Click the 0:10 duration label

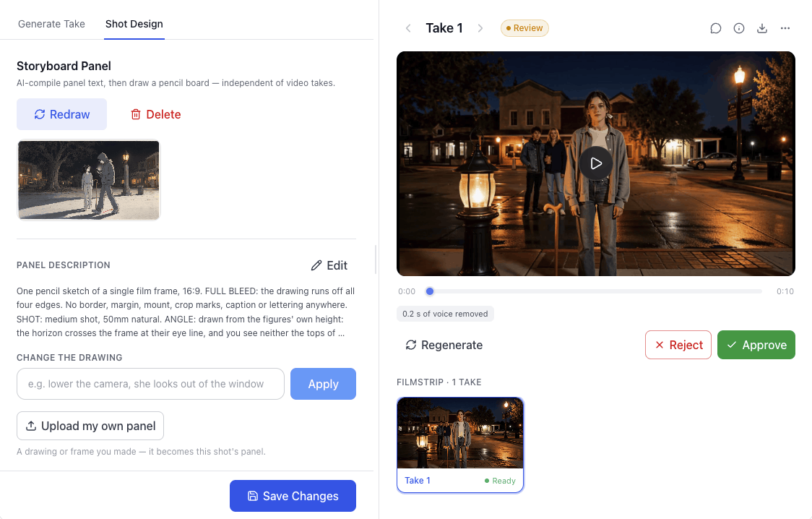[x=785, y=291]
